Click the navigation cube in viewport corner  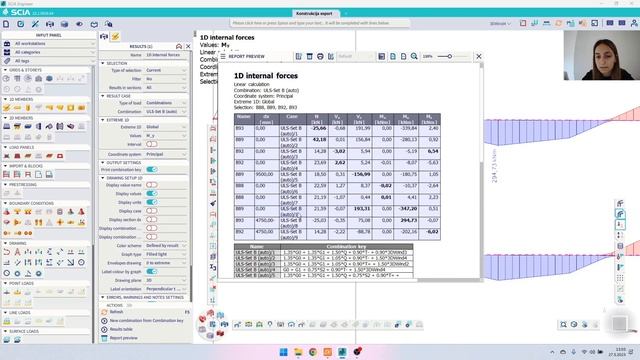pyautogui.click(x=620, y=323)
